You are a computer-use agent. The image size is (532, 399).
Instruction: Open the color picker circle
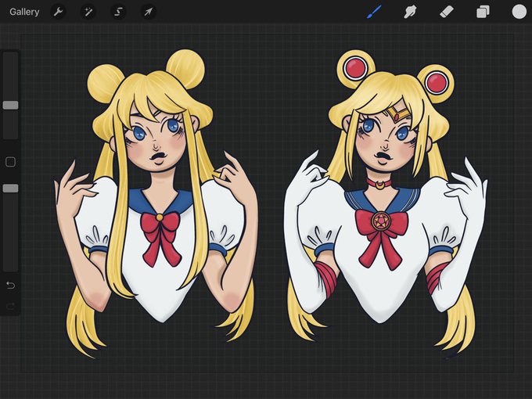(519, 12)
